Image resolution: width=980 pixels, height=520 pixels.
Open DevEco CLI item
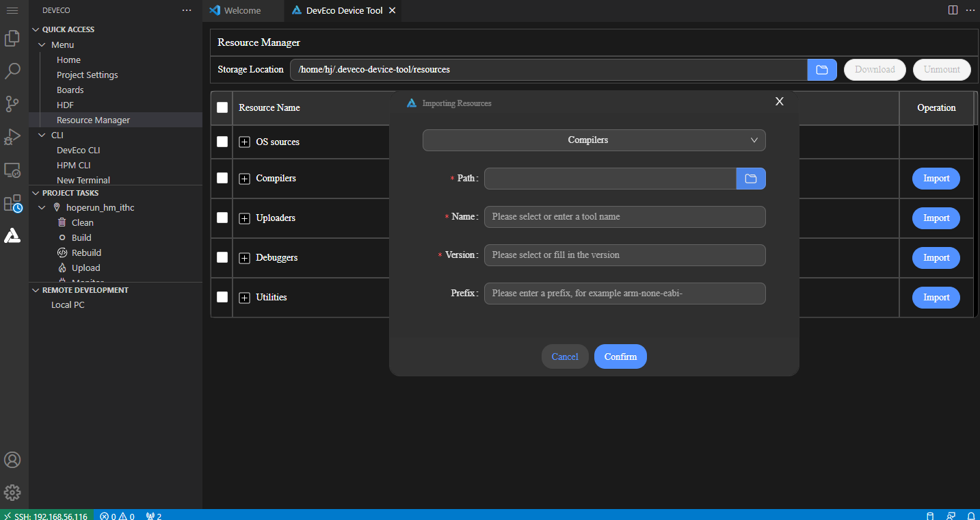(79, 150)
